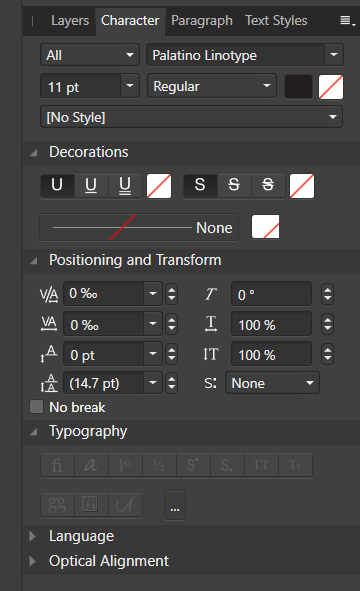Click the baseline 0 pt field

click(104, 354)
